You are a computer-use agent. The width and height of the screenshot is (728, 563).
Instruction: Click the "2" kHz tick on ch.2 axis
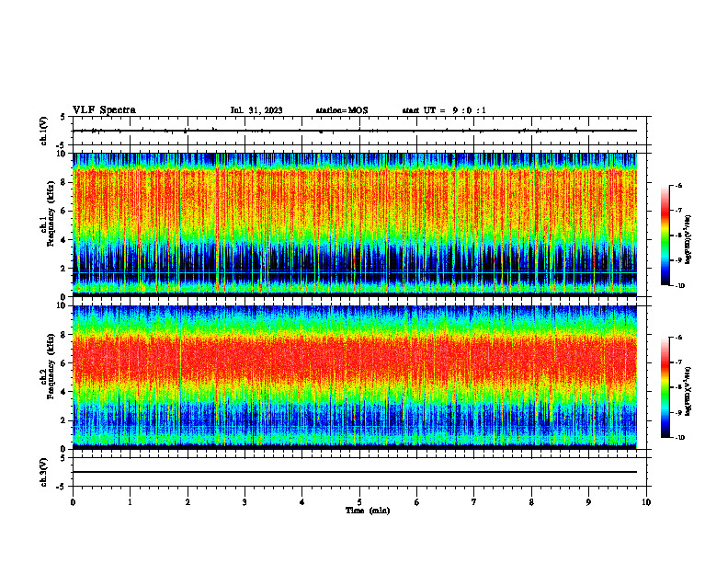click(64, 420)
